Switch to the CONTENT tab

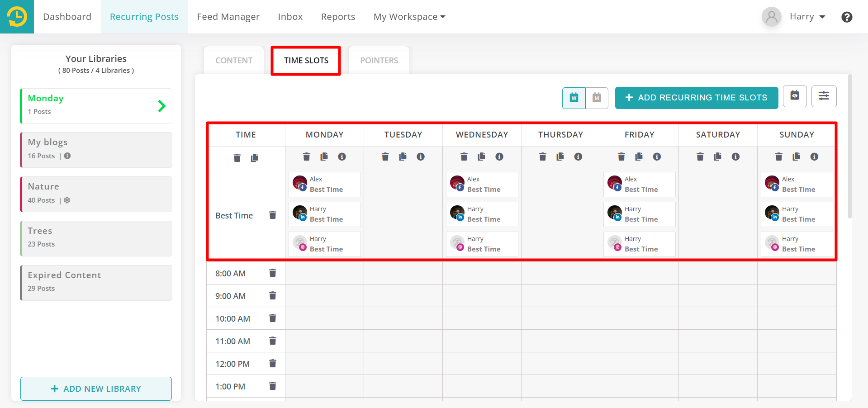click(x=233, y=60)
